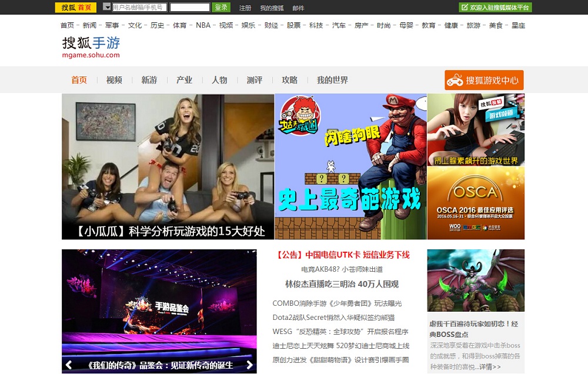Open the 财经 channel link
The height and width of the screenshot is (374, 588).
pos(271,25)
